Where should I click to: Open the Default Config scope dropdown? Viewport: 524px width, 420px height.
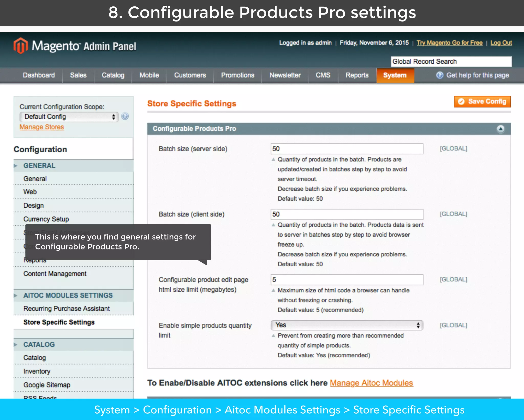69,117
